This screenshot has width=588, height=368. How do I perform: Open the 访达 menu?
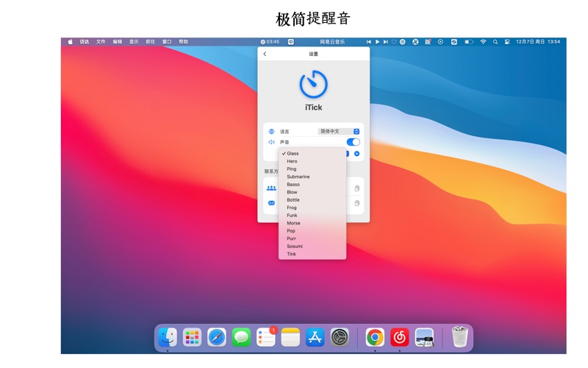85,42
